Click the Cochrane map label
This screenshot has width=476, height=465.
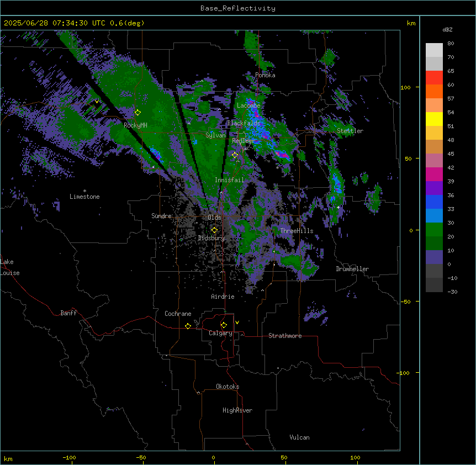point(178,314)
